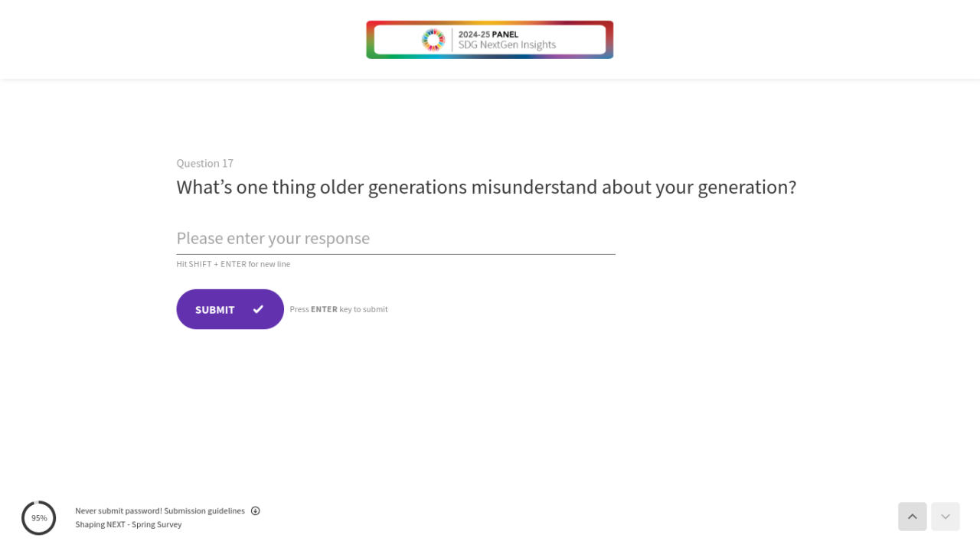Click the question heading about older generations
This screenshot has height=551, width=980.
tap(486, 187)
